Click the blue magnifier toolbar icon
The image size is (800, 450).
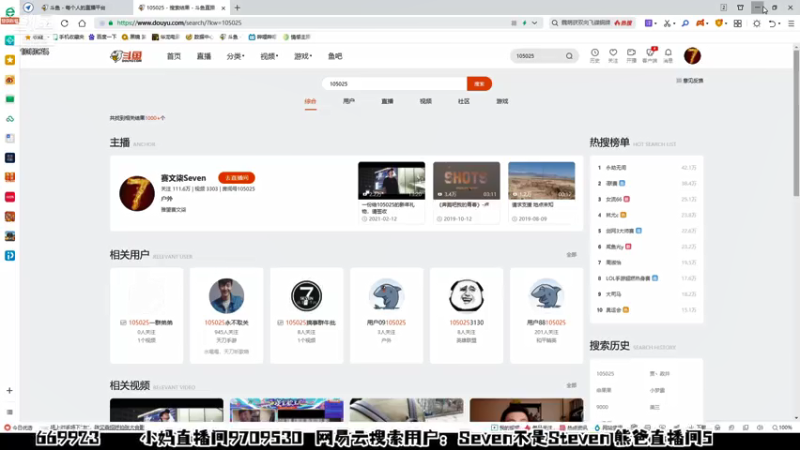point(685,23)
